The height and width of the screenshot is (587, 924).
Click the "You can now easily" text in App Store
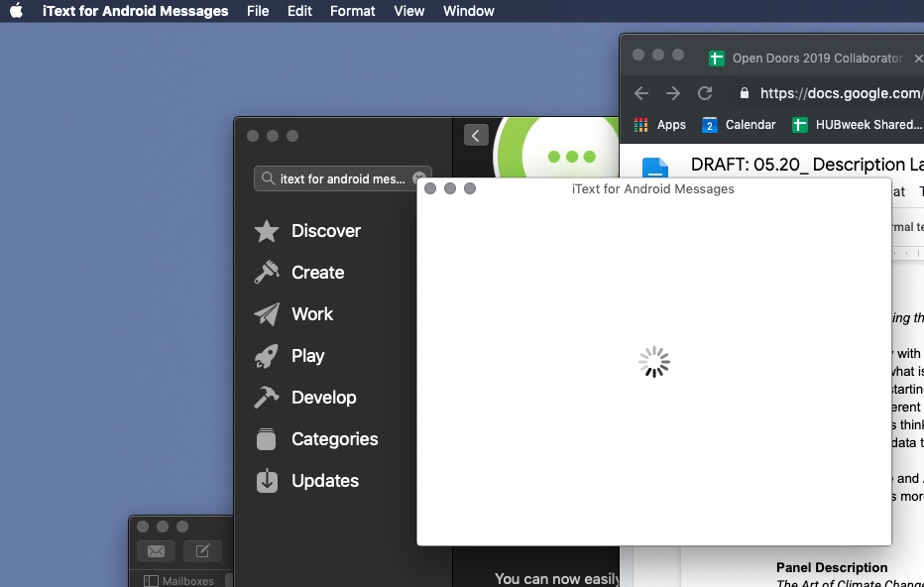557,579
